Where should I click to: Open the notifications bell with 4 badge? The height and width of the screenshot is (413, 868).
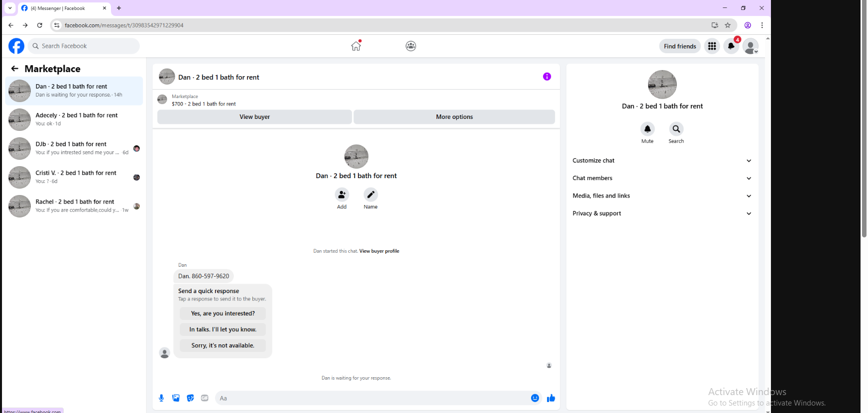731,46
